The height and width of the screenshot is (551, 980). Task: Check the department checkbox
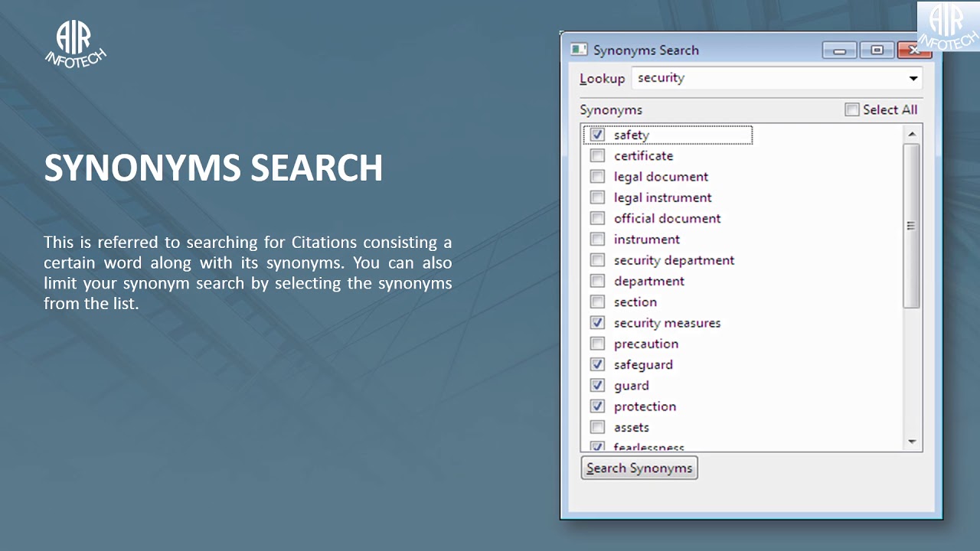(597, 281)
